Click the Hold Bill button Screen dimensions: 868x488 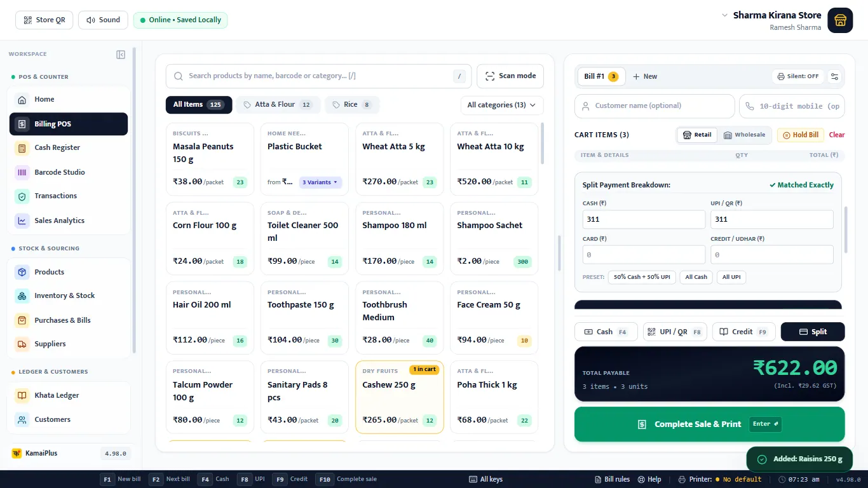click(x=801, y=135)
